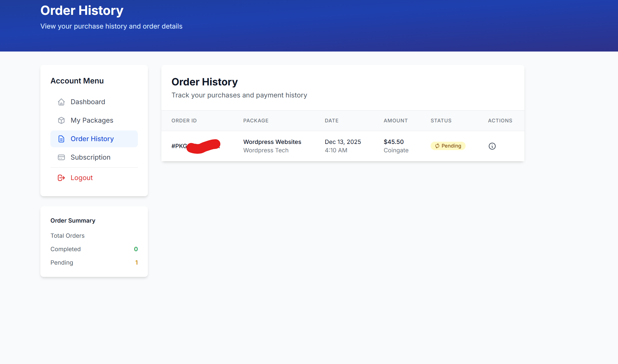The width and height of the screenshot is (618, 364).
Task: Click Completed count row in summary
Action: point(94,249)
